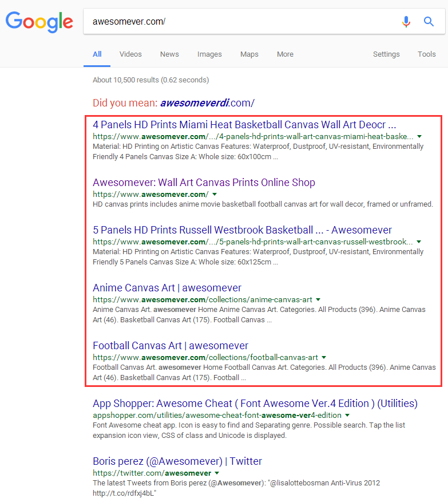Switch to the Videos tab

tap(130, 54)
